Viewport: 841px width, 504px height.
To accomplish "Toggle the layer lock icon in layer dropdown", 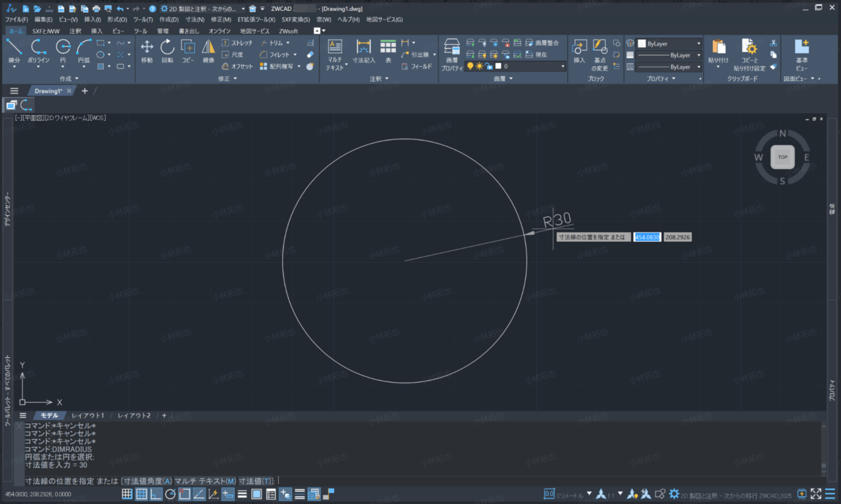I will point(489,66).
